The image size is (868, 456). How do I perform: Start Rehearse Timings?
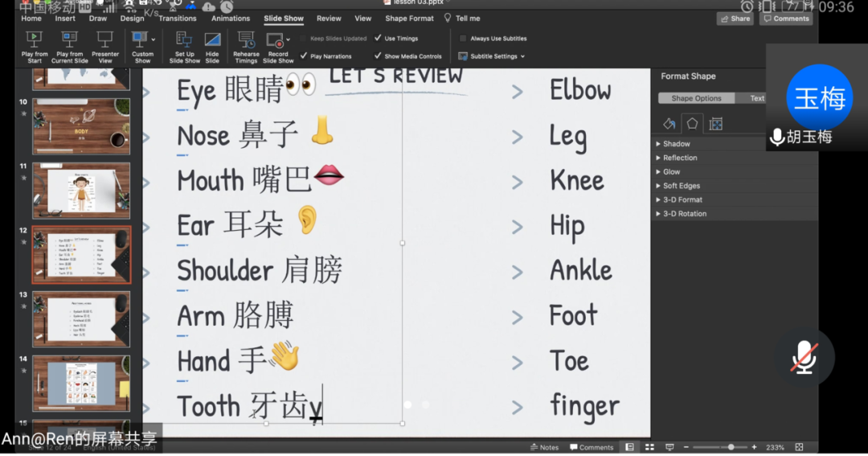coord(246,47)
